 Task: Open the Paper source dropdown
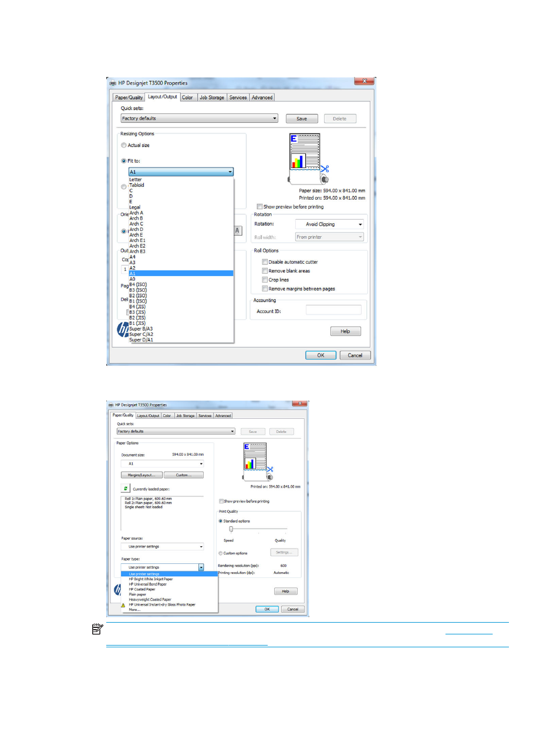[163, 546]
